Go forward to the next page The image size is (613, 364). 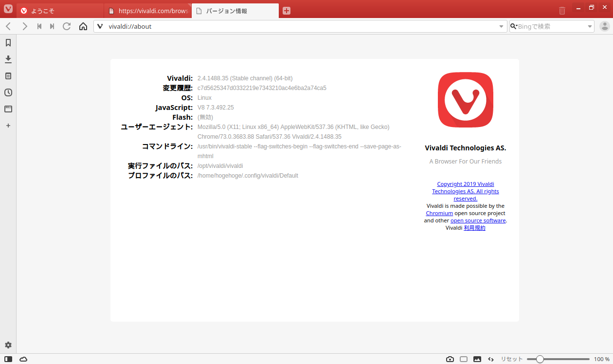click(25, 26)
